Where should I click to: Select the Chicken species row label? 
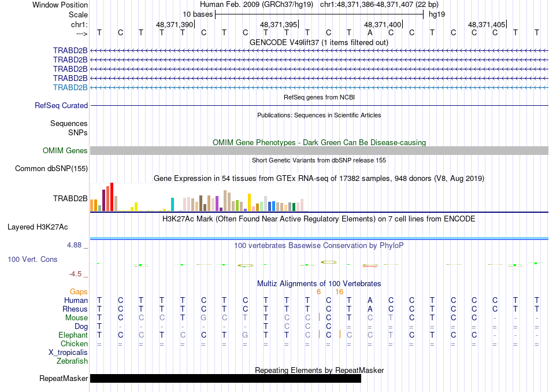74,343
